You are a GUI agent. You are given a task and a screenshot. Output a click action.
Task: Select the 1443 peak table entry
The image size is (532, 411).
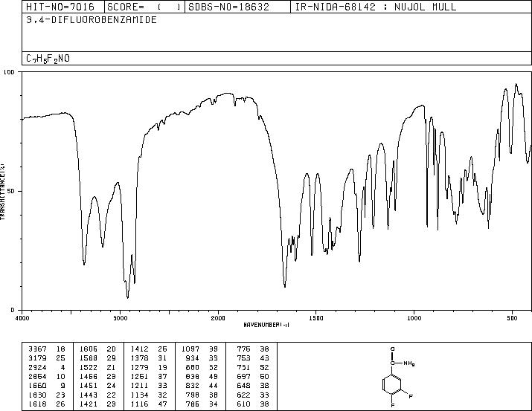pos(97,395)
